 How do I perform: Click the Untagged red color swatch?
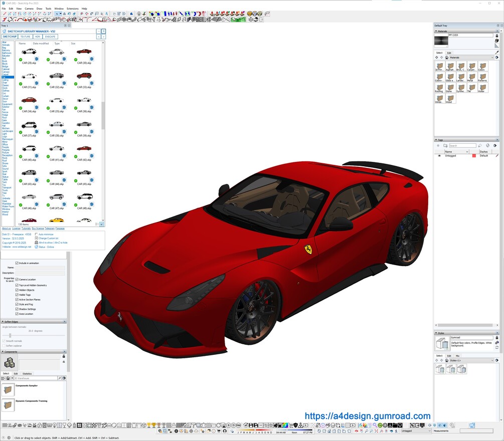(474, 155)
